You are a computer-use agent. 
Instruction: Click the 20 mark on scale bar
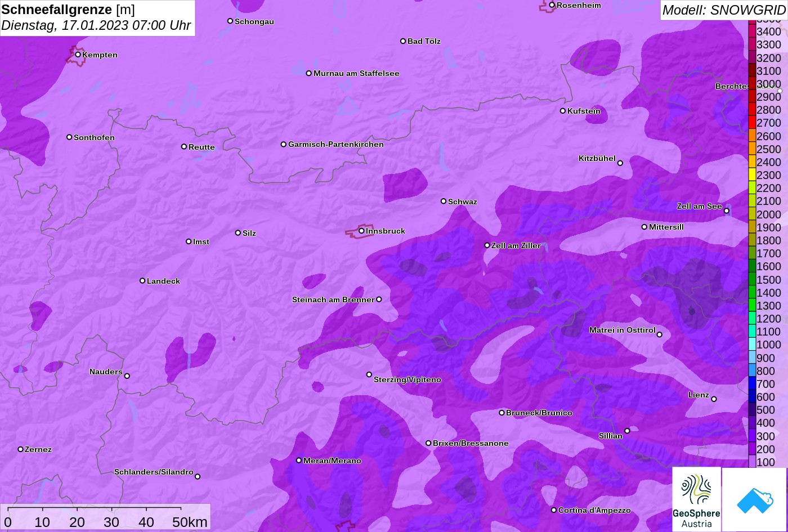point(77,522)
